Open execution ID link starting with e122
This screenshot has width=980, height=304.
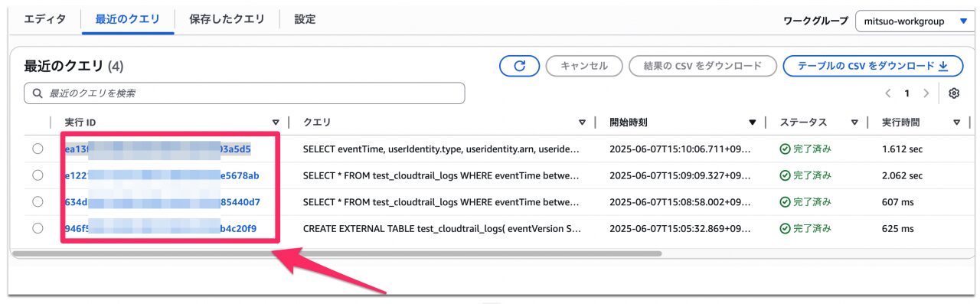[162, 175]
